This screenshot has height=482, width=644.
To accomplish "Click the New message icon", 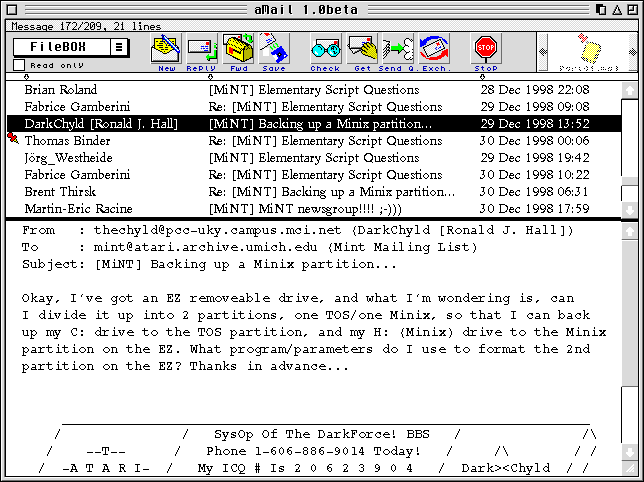I will tap(165, 51).
